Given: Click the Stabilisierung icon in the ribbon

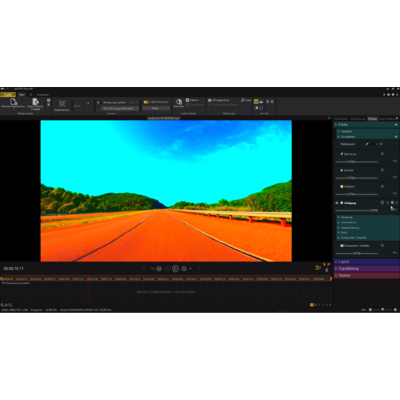Looking at the screenshot, I should 62,103.
